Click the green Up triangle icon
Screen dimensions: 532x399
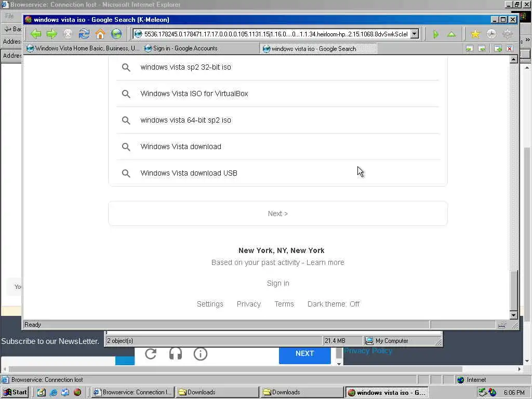[x=451, y=34]
